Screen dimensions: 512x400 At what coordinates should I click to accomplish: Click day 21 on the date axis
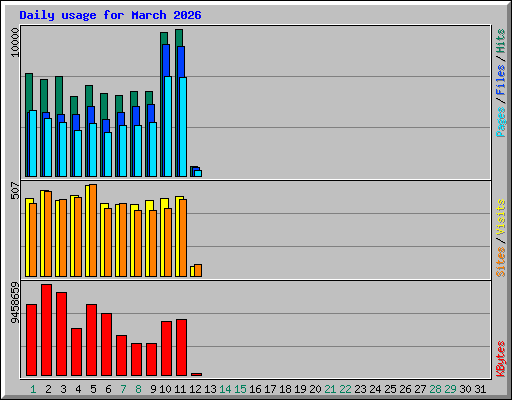coord(330,389)
